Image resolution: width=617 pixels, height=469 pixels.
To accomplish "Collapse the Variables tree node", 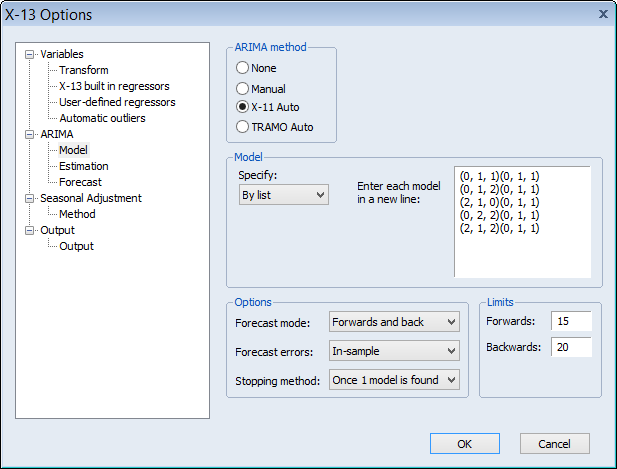I will tap(30, 54).
